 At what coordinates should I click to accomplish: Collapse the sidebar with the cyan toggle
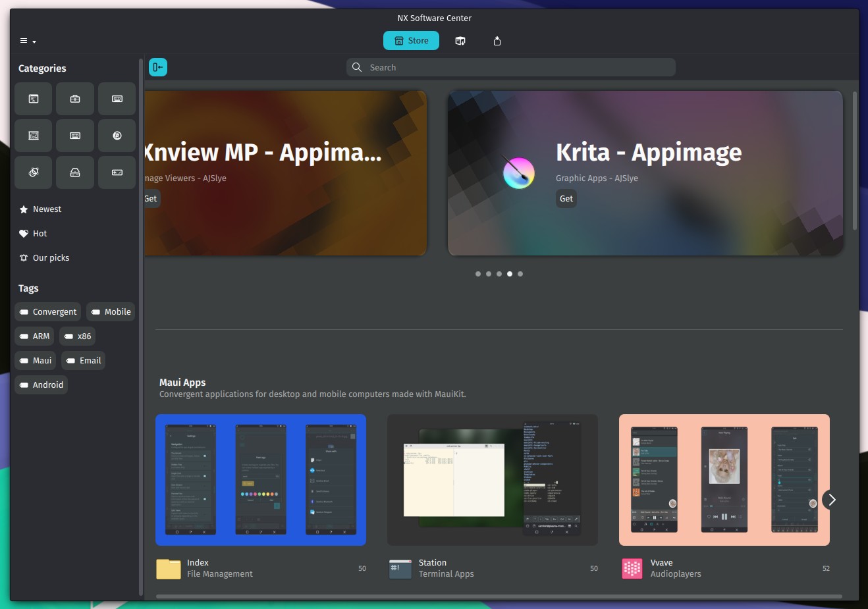tap(158, 67)
